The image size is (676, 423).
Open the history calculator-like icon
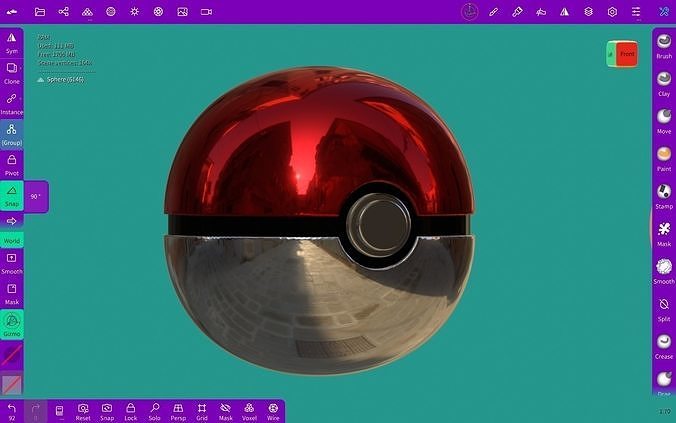point(59,411)
